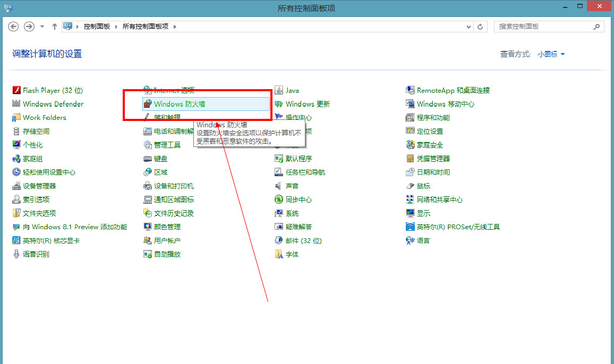Open the 家庭安全 link

(x=430, y=145)
